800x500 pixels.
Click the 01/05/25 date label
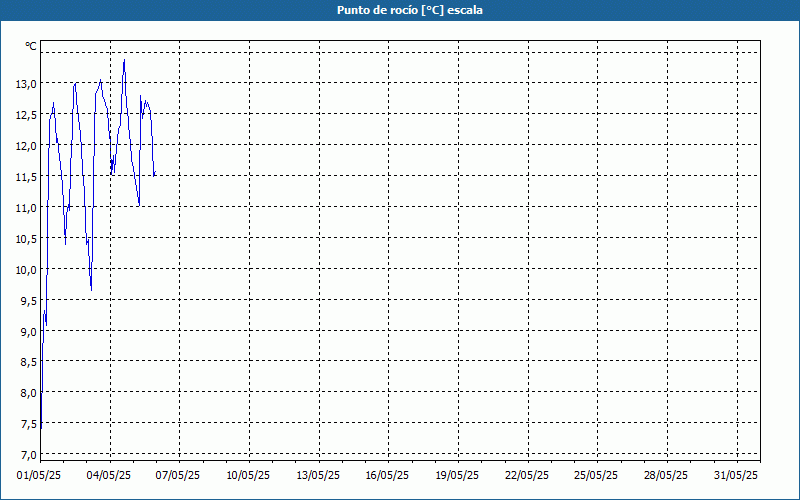click(x=39, y=475)
